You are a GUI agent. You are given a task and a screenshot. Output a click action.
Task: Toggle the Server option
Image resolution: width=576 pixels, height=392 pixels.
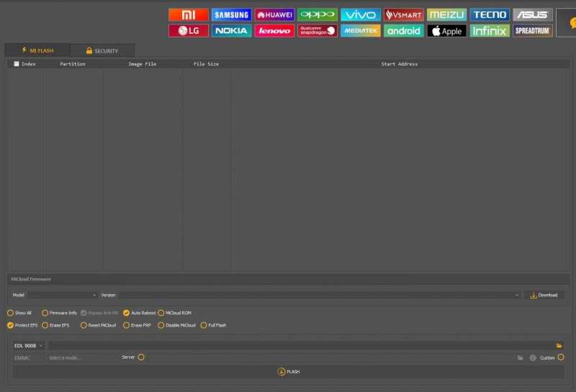(141, 357)
